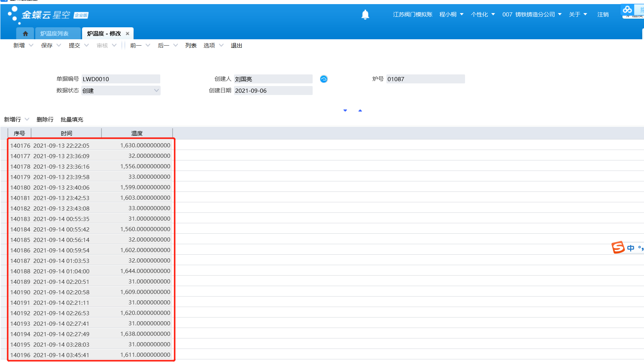Image resolution: width=644 pixels, height=362 pixels.
Task: Click sequence number 140180
Action: click(20, 187)
